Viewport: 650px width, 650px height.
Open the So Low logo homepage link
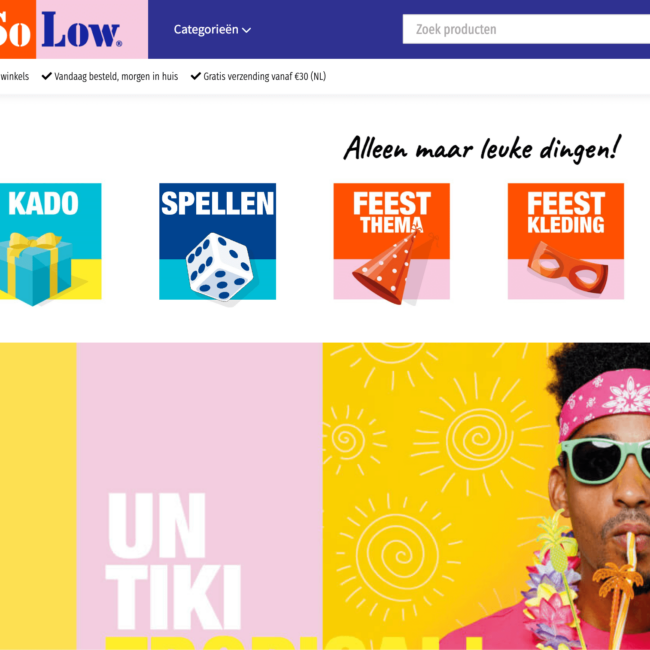[x=61, y=29]
